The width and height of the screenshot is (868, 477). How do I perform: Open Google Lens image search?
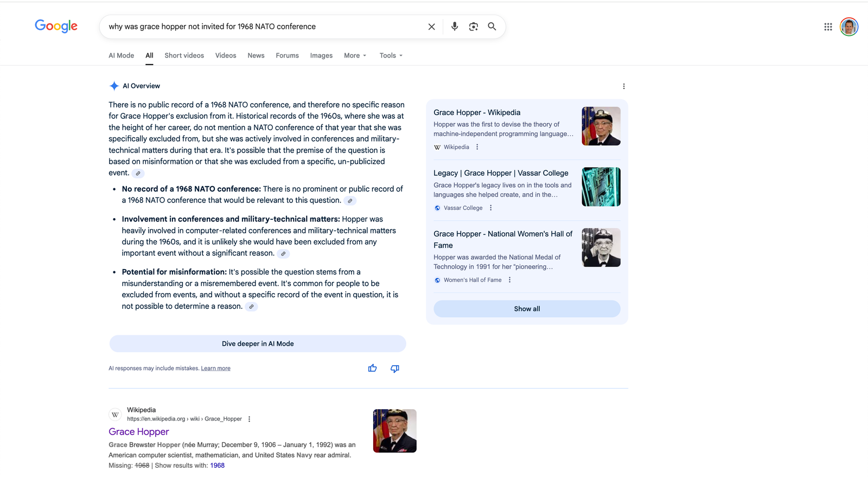[474, 27]
